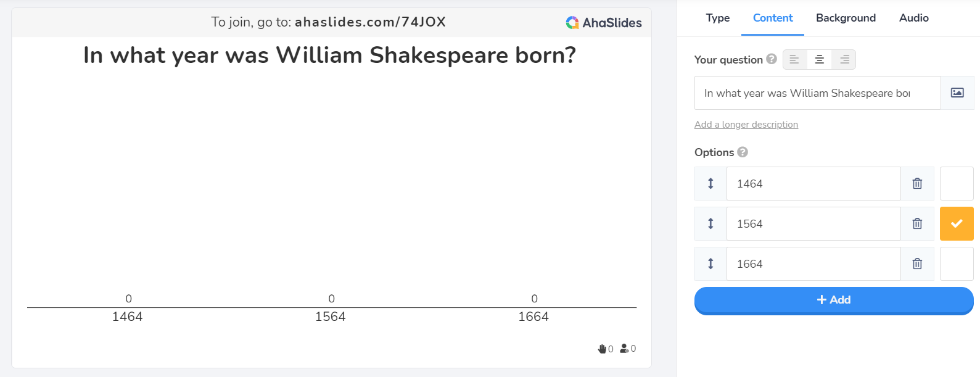
Task: Delete the 1664 option
Action: click(917, 263)
